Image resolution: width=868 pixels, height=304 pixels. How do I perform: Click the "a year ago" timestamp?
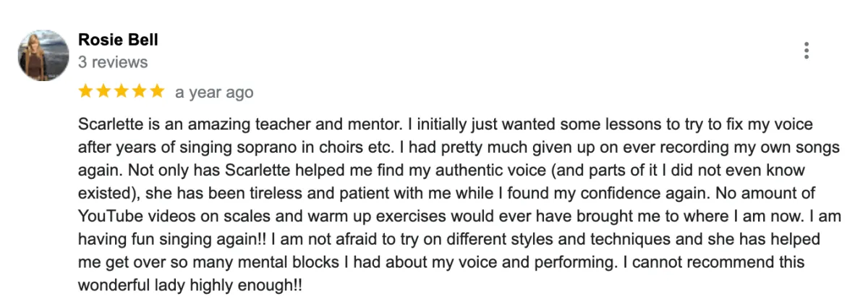(214, 93)
